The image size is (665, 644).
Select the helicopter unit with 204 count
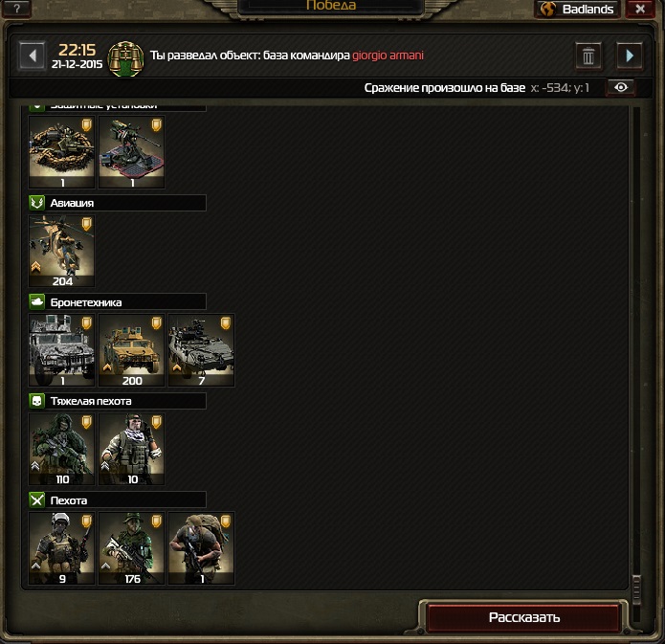coord(62,251)
